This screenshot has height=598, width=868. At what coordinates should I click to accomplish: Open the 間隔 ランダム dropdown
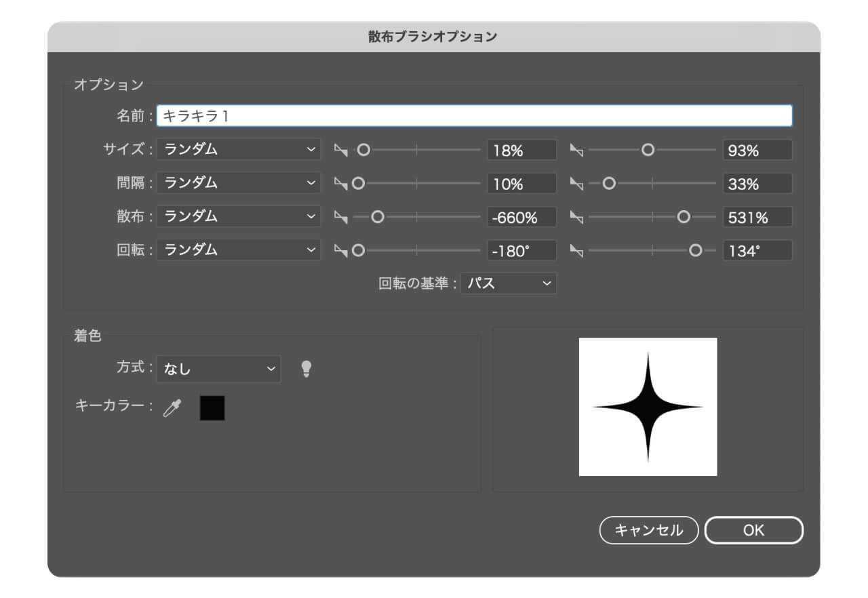coord(238,183)
